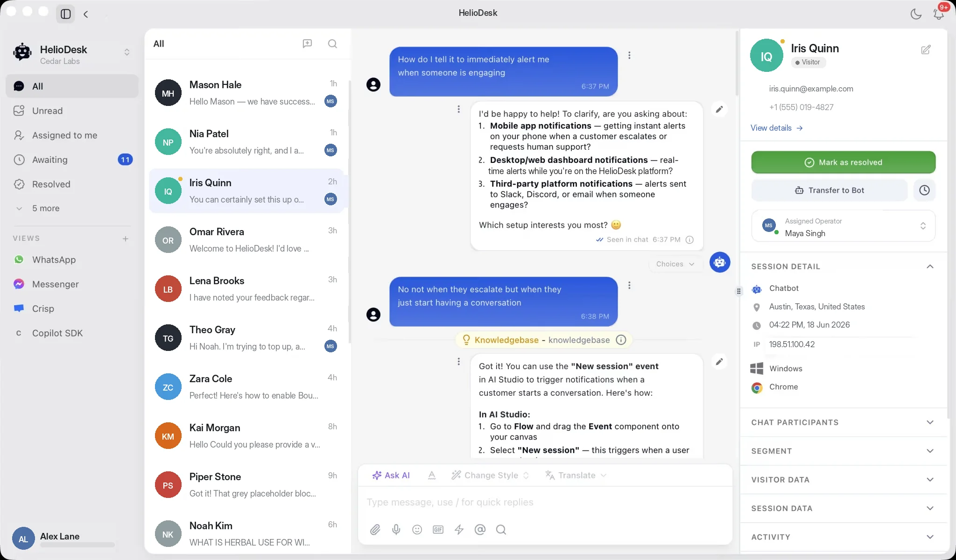Open the Messenger view
Image resolution: width=956 pixels, height=560 pixels.
tap(72, 284)
